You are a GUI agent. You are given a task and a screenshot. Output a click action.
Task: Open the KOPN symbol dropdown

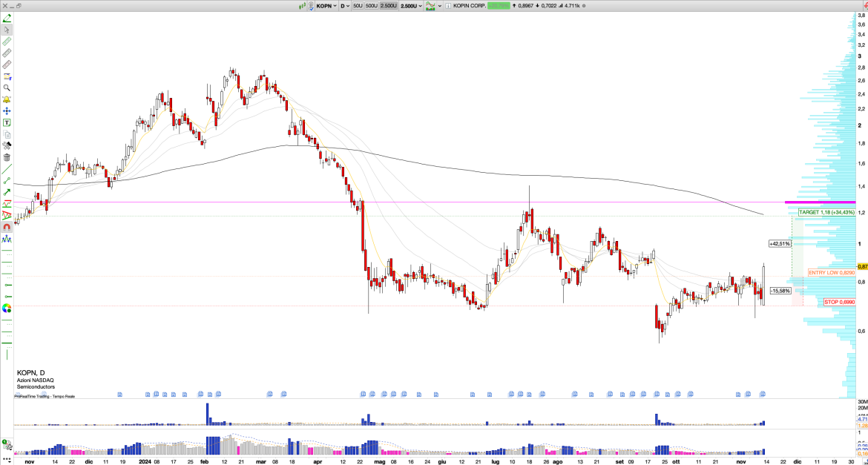pos(335,6)
